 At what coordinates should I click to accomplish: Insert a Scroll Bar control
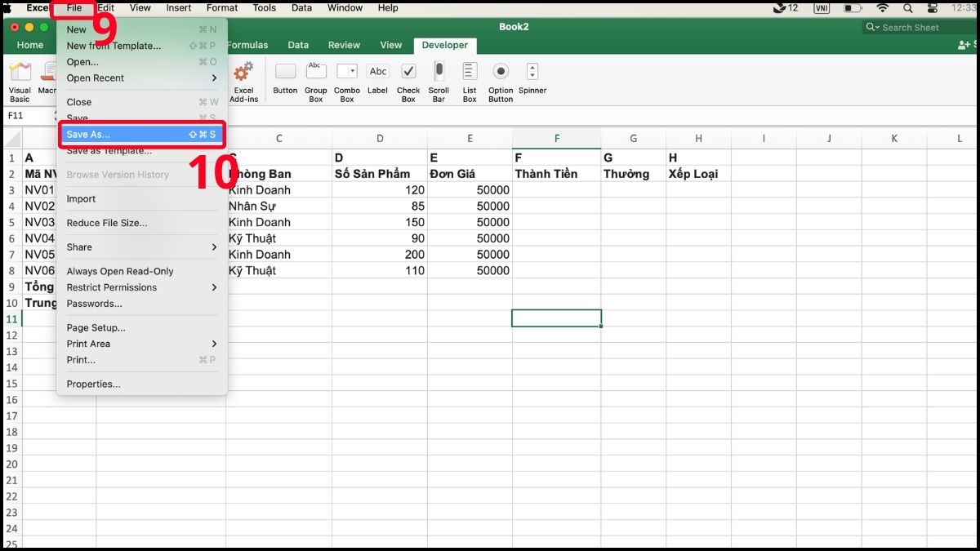[439, 72]
